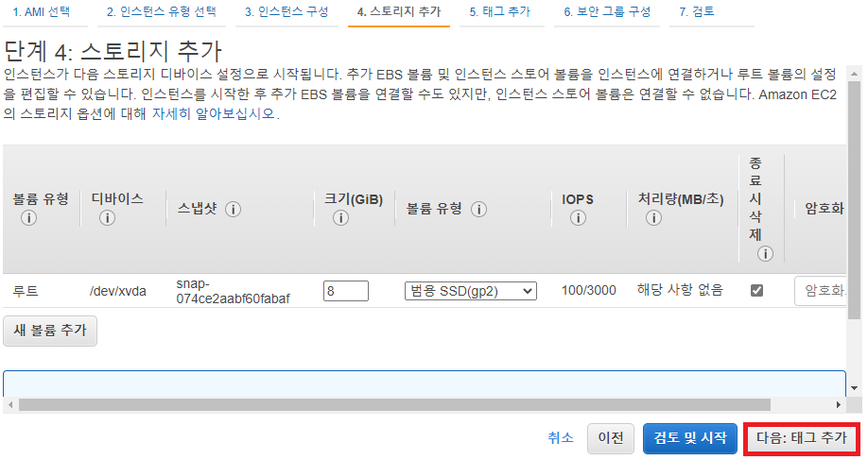Click snapshot ID snap-074ce2aabf60fabaf
This screenshot has width=868, height=460.
[x=233, y=291]
